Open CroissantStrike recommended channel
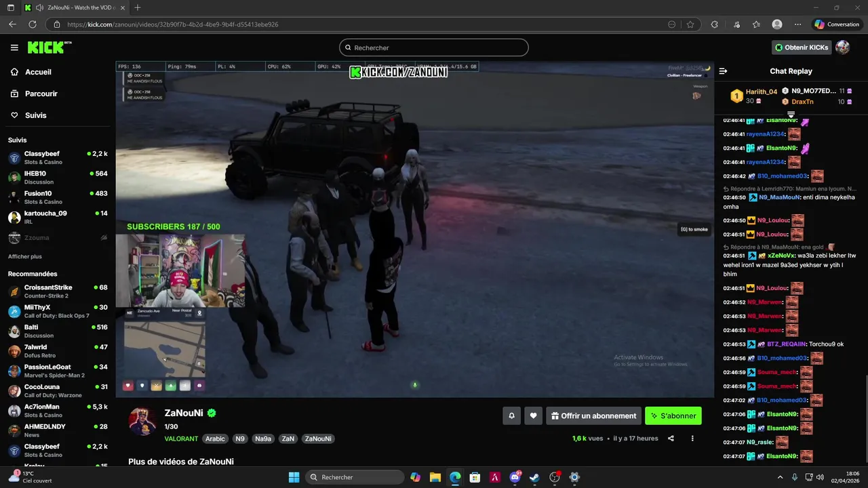Viewport: 868px width, 488px height. coord(58,291)
